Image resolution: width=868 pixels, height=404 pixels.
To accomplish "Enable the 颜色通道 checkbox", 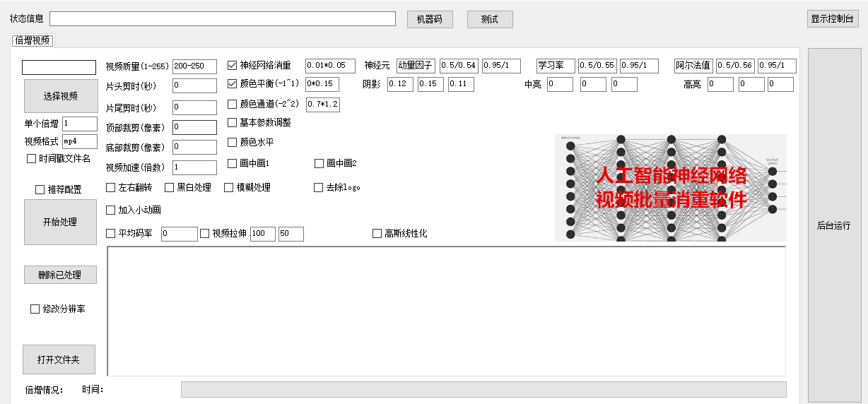I will (x=233, y=104).
